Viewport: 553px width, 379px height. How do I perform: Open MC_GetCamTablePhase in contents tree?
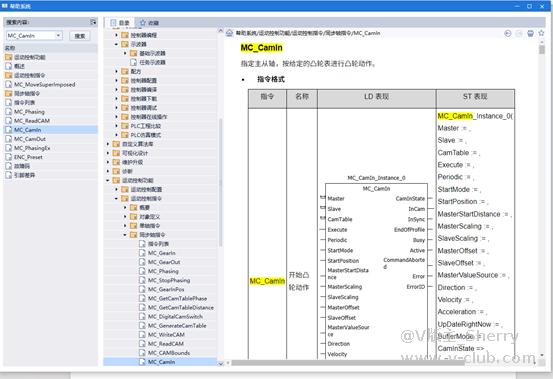[177, 298]
